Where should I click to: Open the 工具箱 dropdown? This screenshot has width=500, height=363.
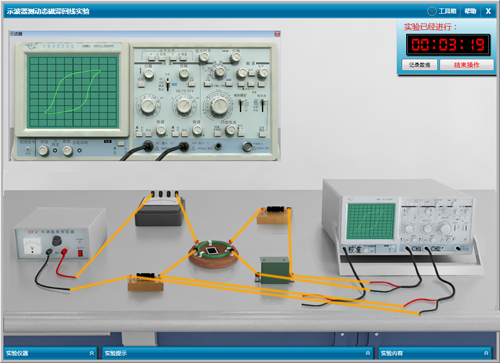pos(442,11)
